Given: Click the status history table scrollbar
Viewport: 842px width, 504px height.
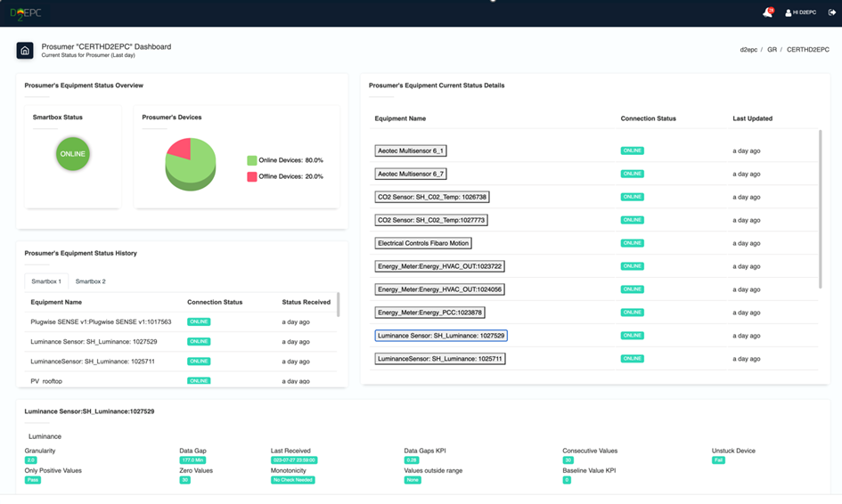Looking at the screenshot, I should click(338, 305).
